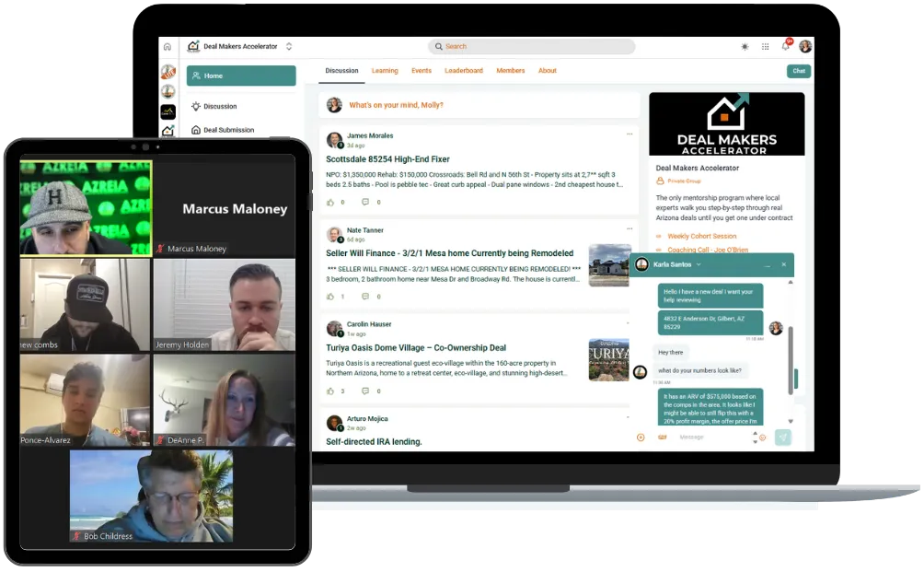Like the Scottsdale 85254 High-End Fixer post
The image size is (924, 572).
coord(330,203)
